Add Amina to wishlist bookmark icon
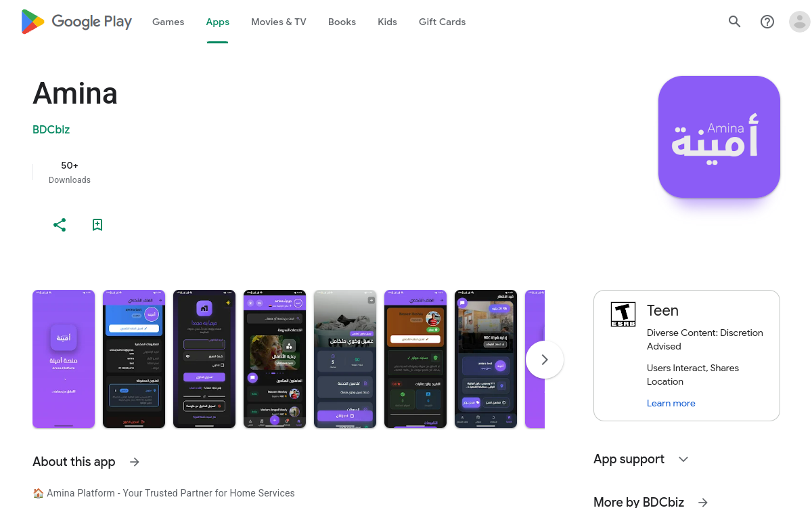This screenshot has height=508, width=812. click(97, 225)
